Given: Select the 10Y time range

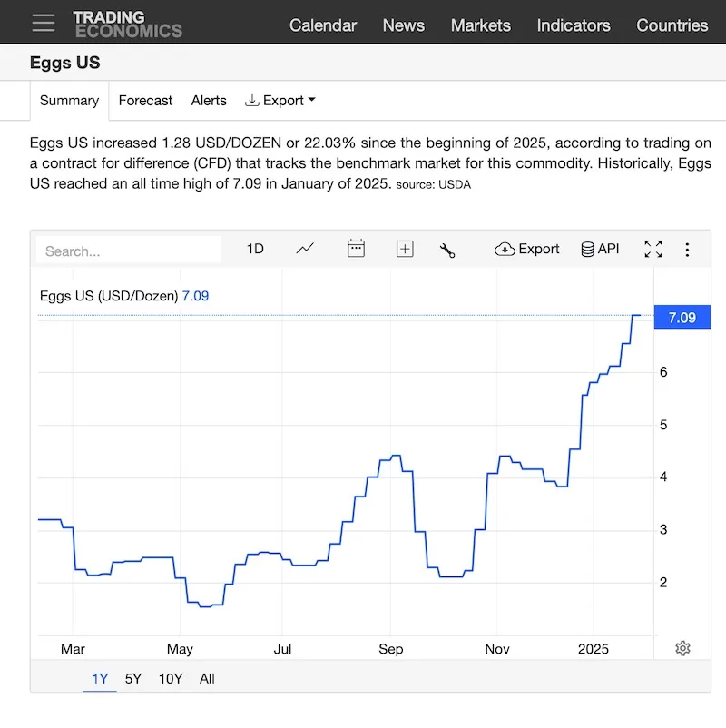Looking at the screenshot, I should tap(171, 679).
